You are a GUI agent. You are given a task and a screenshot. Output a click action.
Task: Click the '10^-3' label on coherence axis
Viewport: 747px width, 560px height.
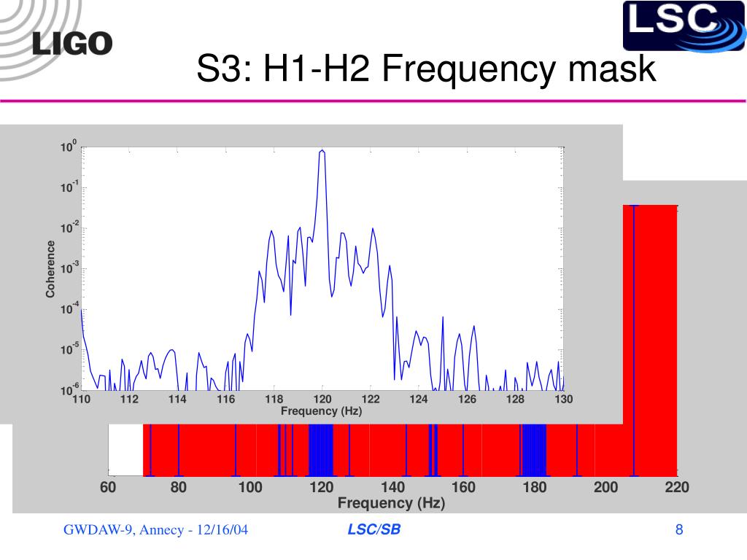point(68,268)
